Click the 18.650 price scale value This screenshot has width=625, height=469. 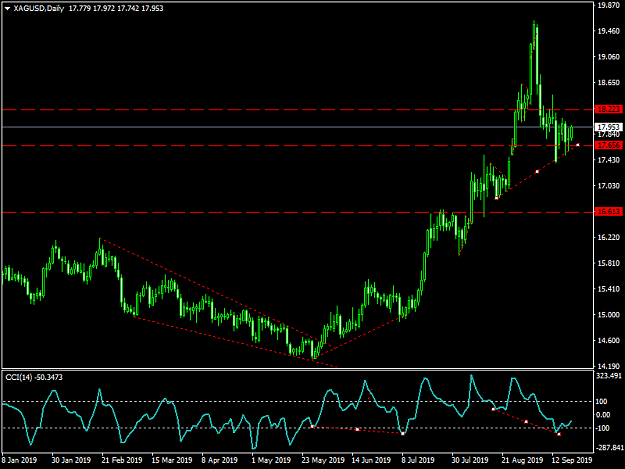pyautogui.click(x=609, y=82)
